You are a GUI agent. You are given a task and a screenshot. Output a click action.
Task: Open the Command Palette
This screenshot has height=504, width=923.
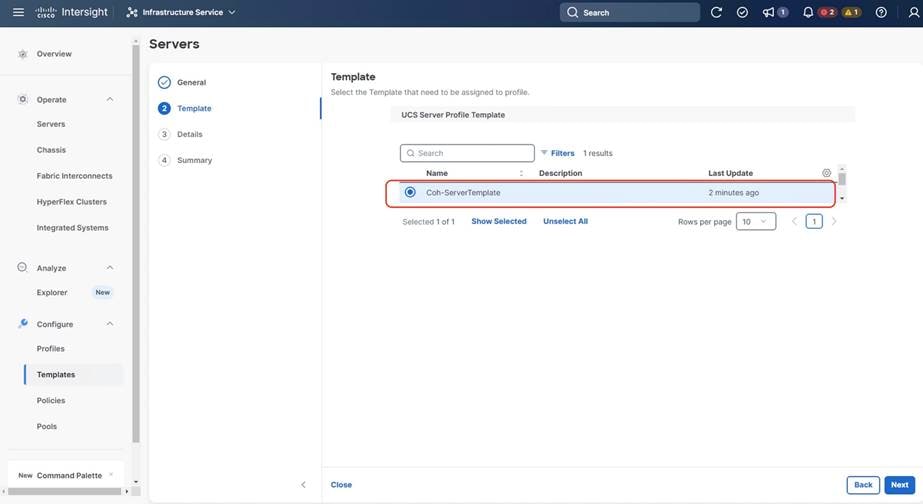point(69,475)
